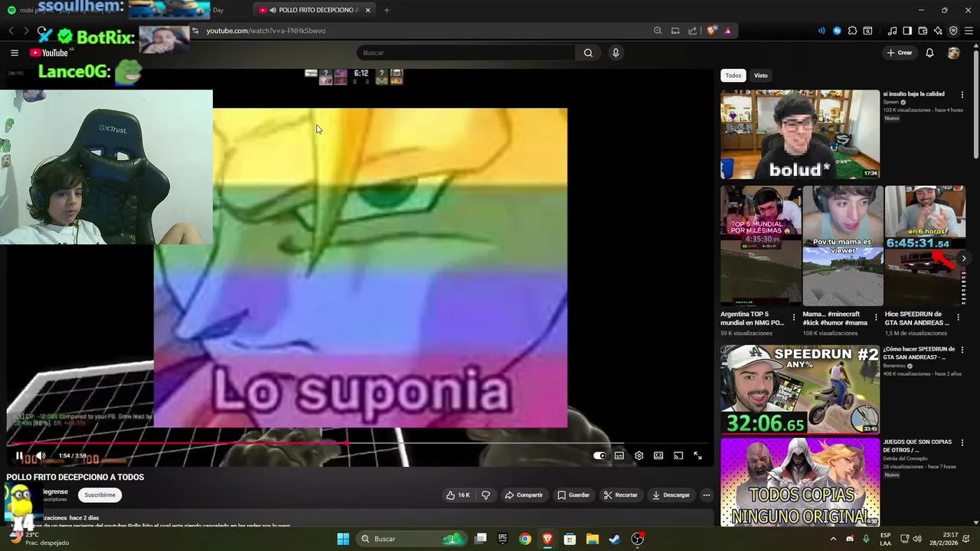Download with the Descargar button
The image size is (980, 551).
pyautogui.click(x=671, y=495)
